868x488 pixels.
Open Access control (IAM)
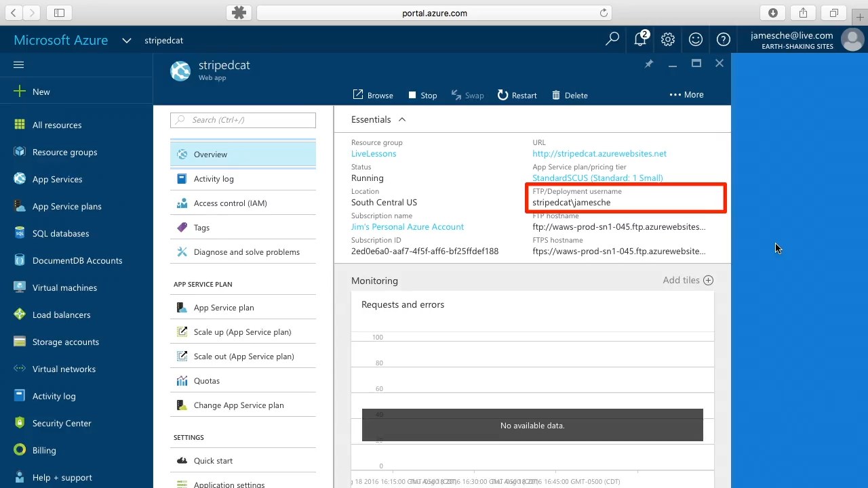pos(243,203)
